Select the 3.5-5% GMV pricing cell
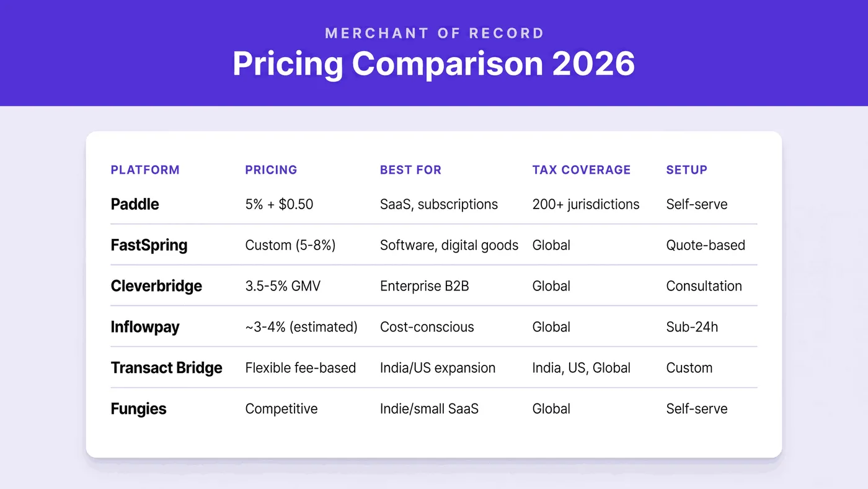The width and height of the screenshot is (868, 489). click(x=283, y=286)
